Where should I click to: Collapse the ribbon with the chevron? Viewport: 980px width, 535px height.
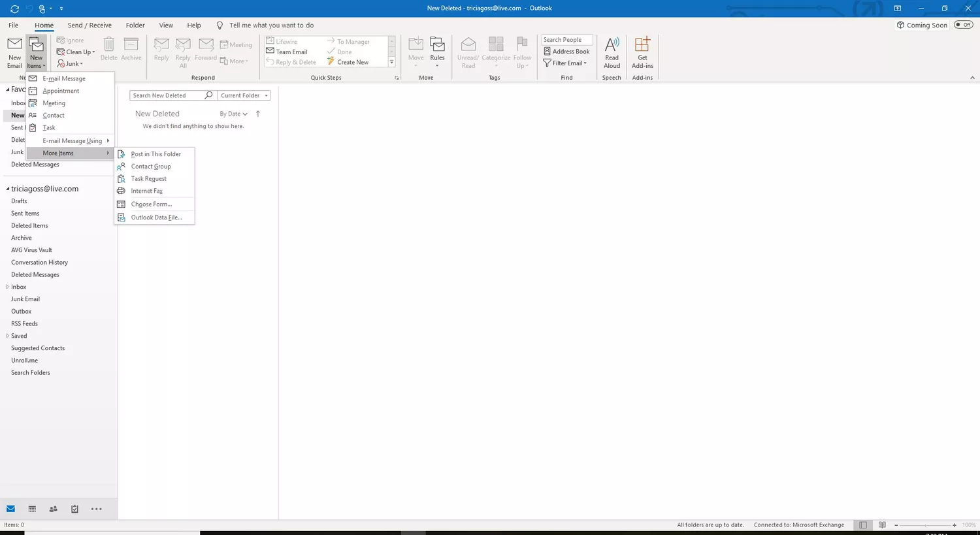tap(972, 78)
